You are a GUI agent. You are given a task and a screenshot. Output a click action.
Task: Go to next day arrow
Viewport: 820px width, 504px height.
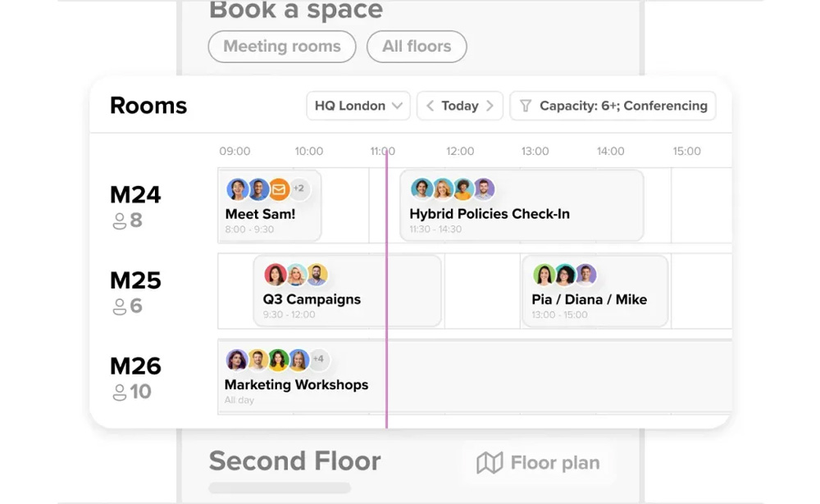[490, 106]
